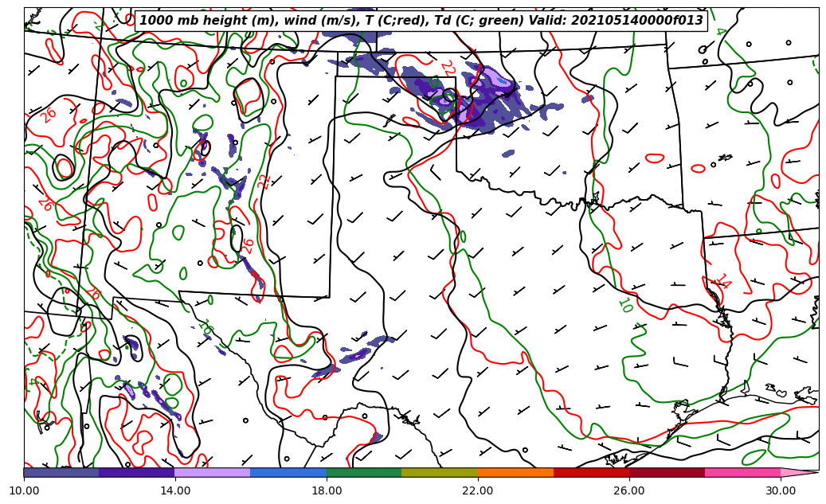Select the orange segment of the colorbar
Viewport: 826px width, 504px height.
pos(515,472)
